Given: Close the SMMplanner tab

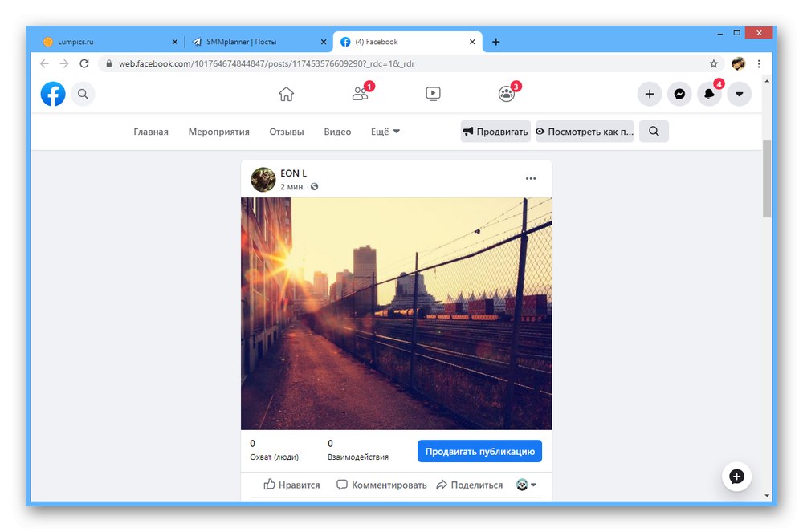Looking at the screenshot, I should pos(323,42).
